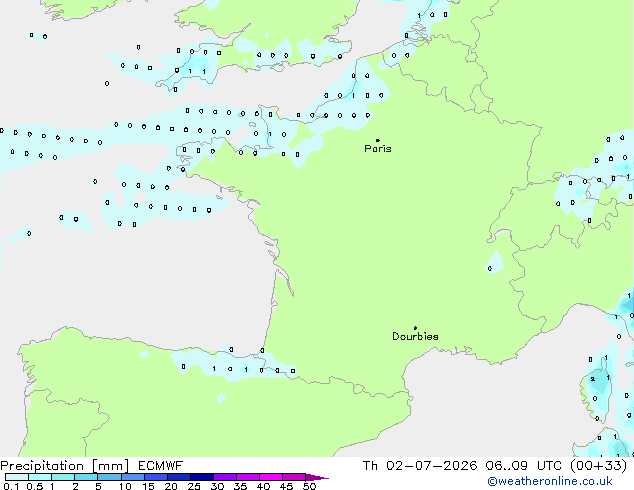
Task: Click the over-50 arrow tip of legend
Action: 317,477
